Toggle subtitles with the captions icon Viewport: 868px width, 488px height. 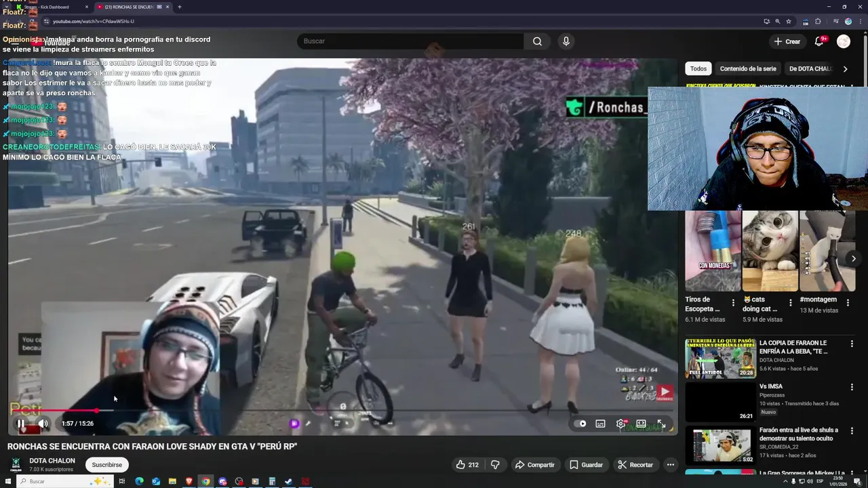[x=600, y=424]
